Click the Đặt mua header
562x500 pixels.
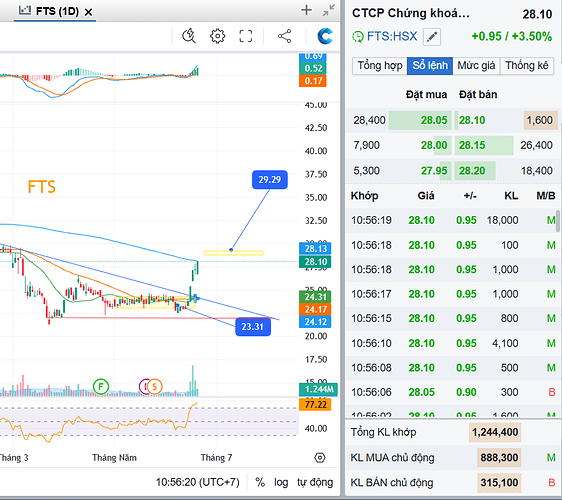(426, 95)
